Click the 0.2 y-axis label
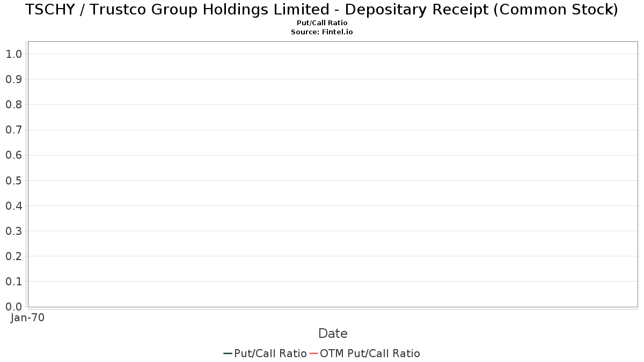 click(13, 256)
